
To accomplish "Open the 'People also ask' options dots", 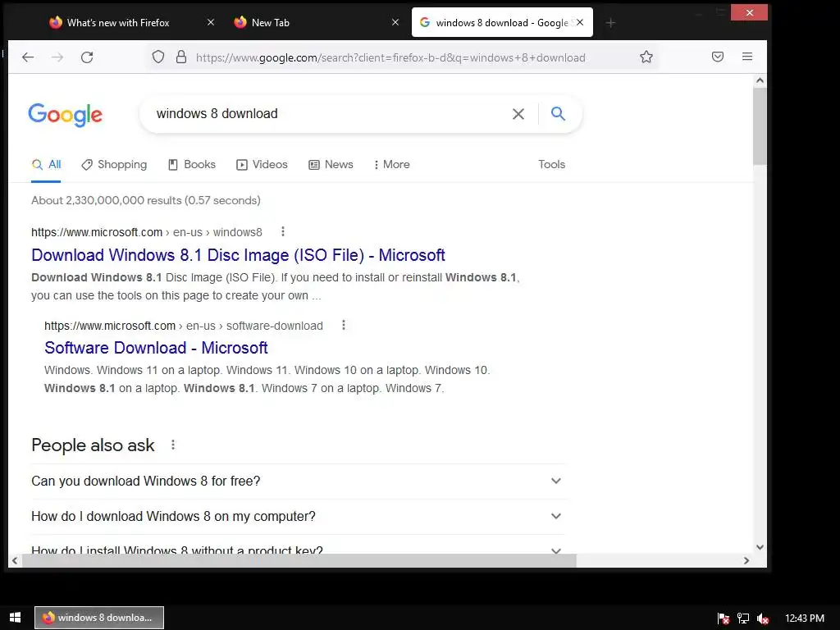I will coord(172,445).
